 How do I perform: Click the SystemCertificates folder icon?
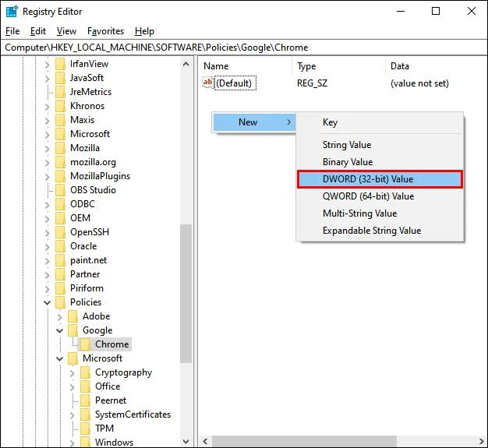click(85, 414)
